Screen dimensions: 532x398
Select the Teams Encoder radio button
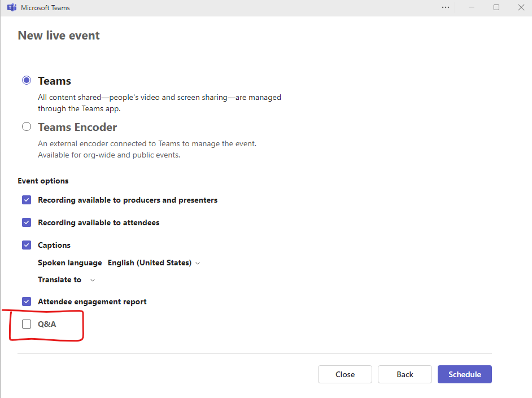[x=26, y=126]
